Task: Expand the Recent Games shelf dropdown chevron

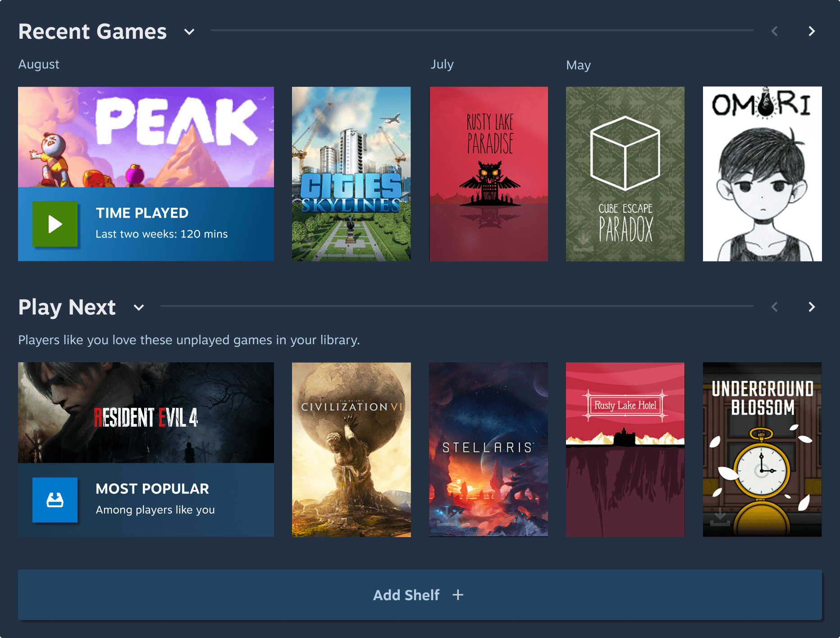Action: click(189, 32)
